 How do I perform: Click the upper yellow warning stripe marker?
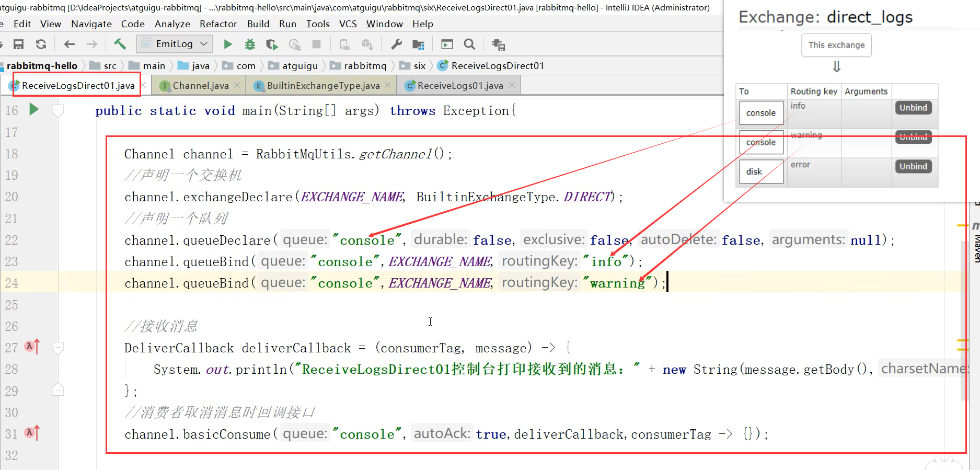click(963, 225)
